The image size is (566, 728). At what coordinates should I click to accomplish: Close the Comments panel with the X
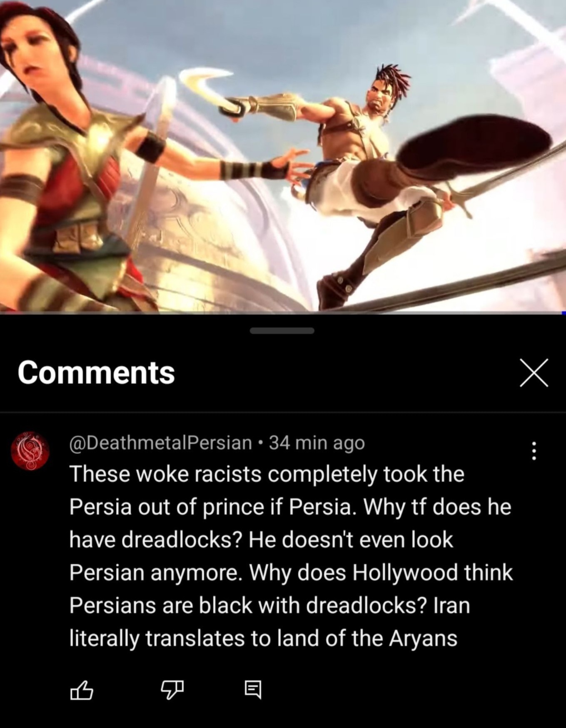pos(534,373)
